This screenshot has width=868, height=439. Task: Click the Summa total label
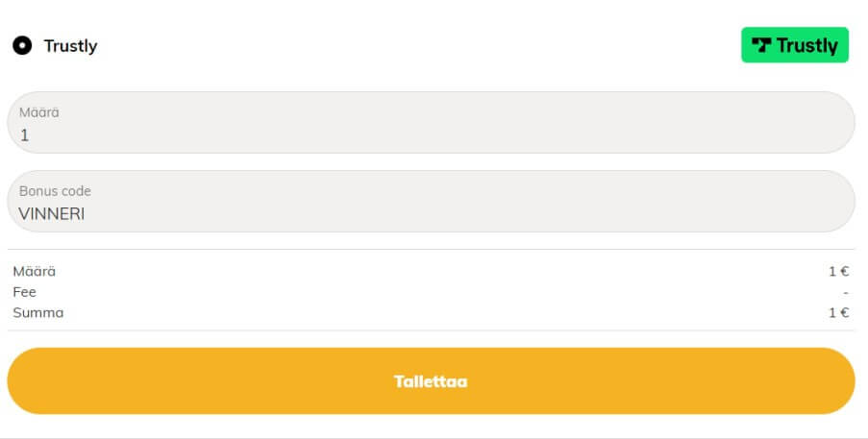point(38,312)
